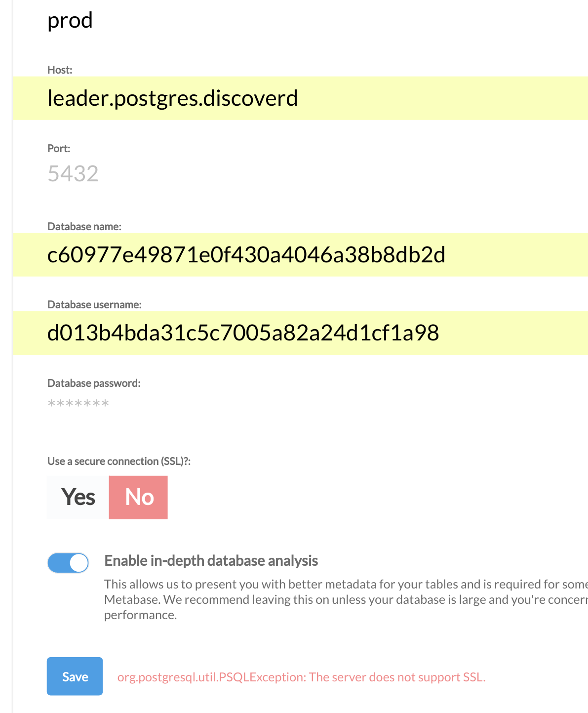The height and width of the screenshot is (713, 588).
Task: Focus the Database password field
Action: (x=300, y=404)
